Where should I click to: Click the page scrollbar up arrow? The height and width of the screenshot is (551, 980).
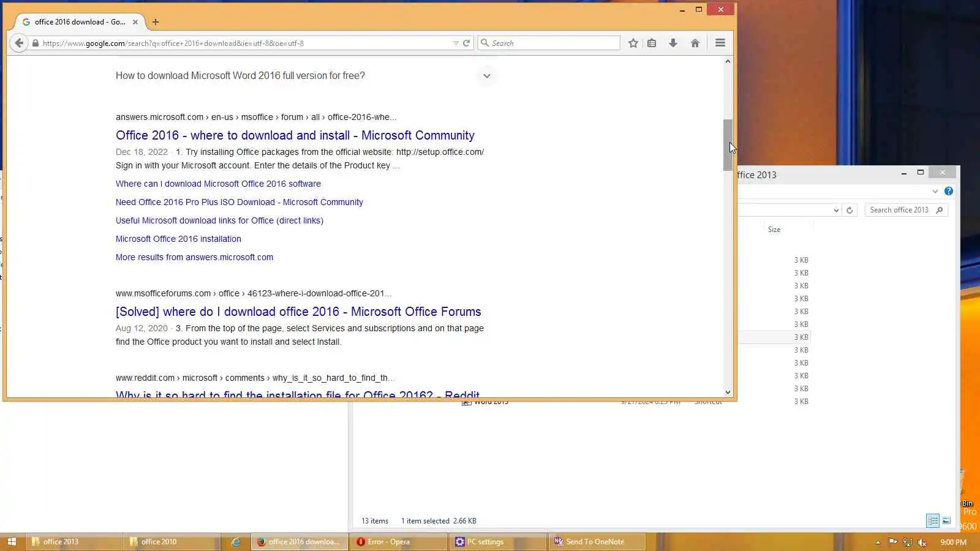pos(728,61)
